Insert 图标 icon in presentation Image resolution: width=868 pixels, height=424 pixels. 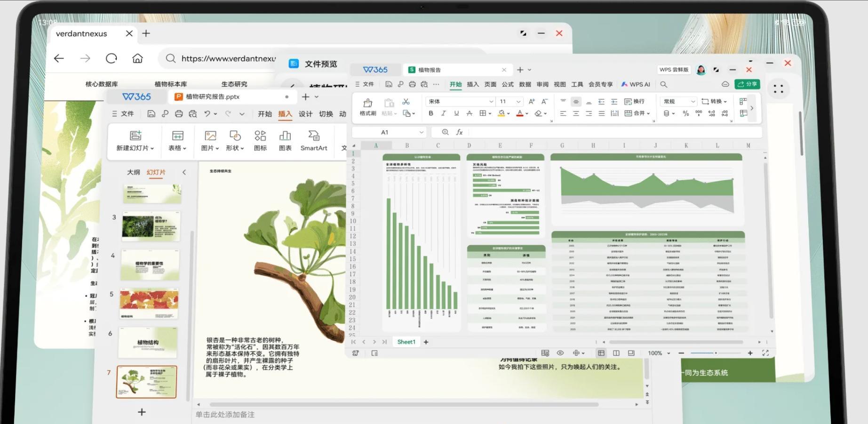(260, 141)
